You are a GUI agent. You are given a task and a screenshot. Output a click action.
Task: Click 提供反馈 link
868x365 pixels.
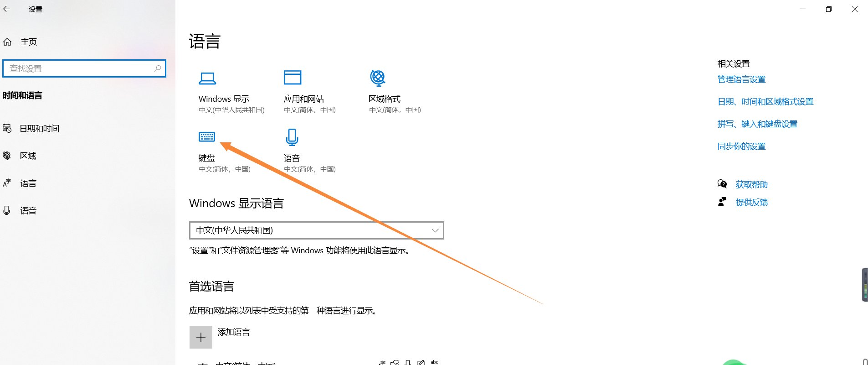pyautogui.click(x=752, y=203)
